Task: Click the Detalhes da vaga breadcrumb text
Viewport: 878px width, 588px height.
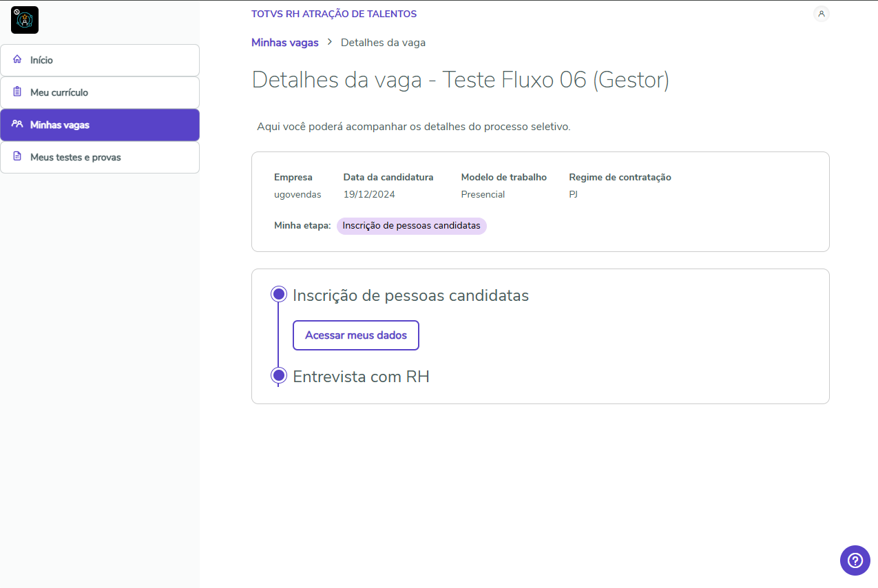Action: [x=383, y=43]
